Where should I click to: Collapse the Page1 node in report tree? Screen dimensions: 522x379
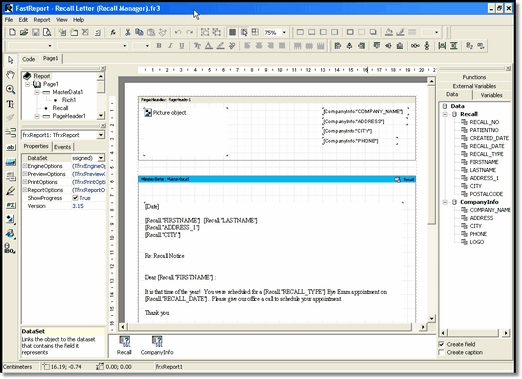point(28,84)
